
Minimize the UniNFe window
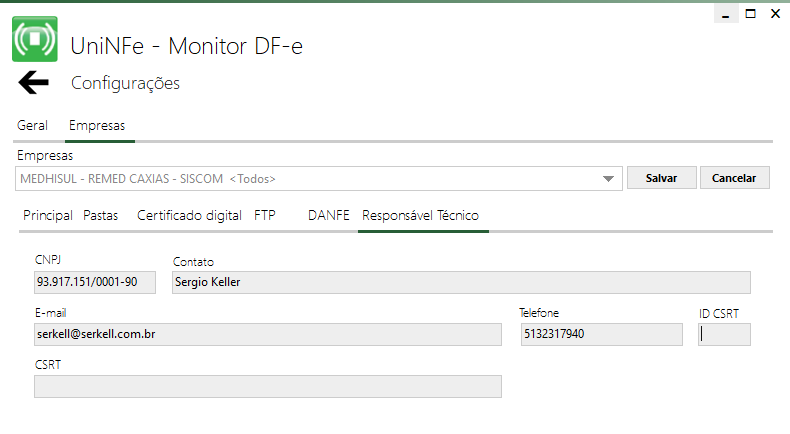click(726, 14)
